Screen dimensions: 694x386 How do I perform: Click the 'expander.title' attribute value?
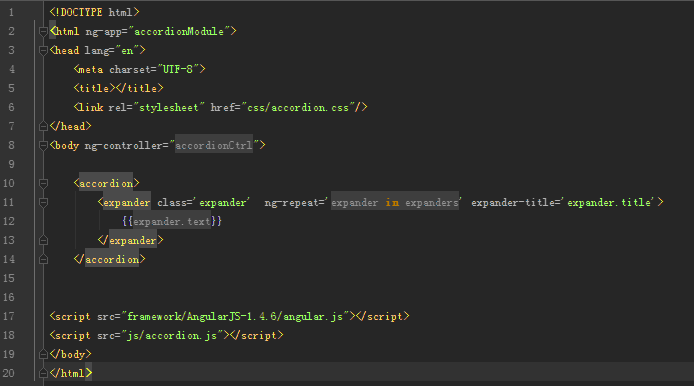[x=609, y=202]
